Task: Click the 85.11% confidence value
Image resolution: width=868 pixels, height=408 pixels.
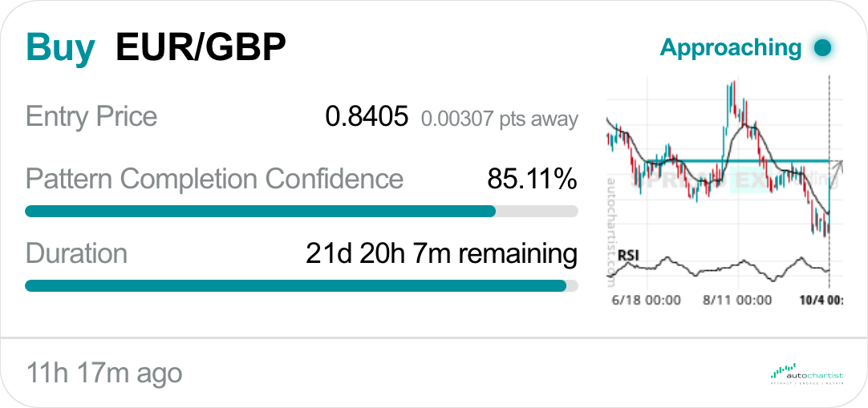Action: [x=532, y=179]
